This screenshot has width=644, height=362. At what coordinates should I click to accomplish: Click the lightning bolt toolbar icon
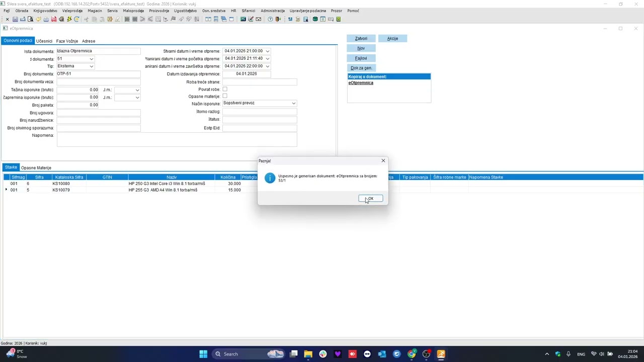point(69,19)
